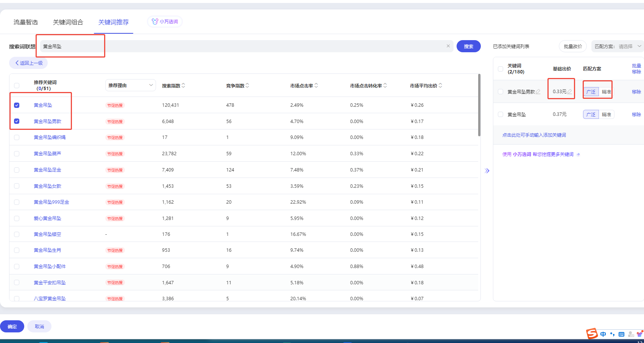644x343 pixels.
Task: Go back via 返回上一级 chevron button
Action: (x=28, y=63)
